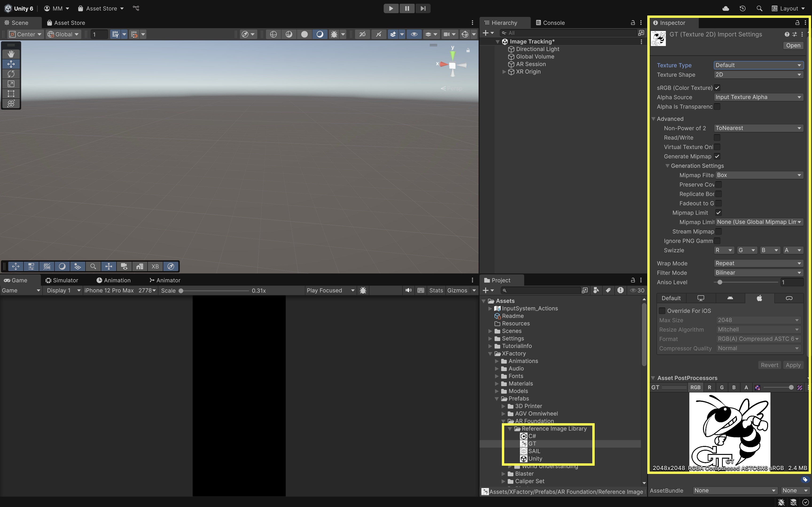Select the Hand tool in Scene
This screenshot has width=812, height=507.
11,54
